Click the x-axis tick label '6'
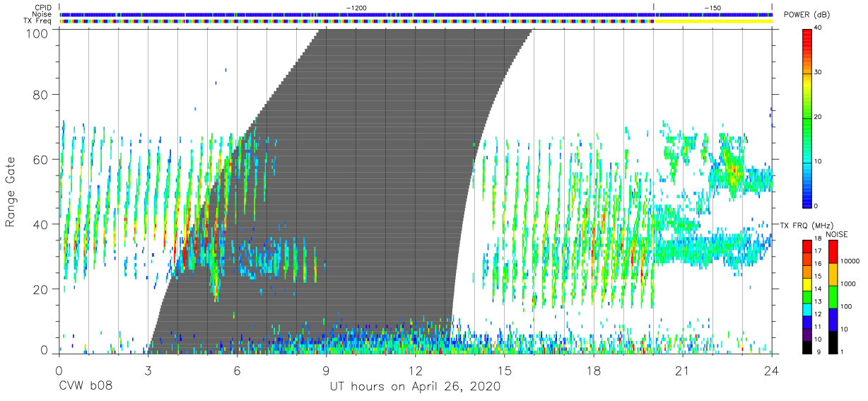 click(237, 370)
